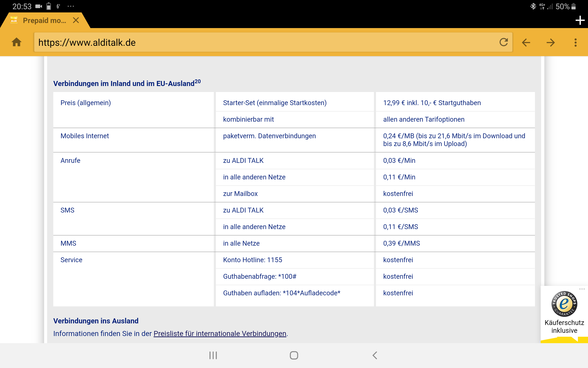
Task: Tap the 4G+ signal status icon
Action: click(x=542, y=6)
